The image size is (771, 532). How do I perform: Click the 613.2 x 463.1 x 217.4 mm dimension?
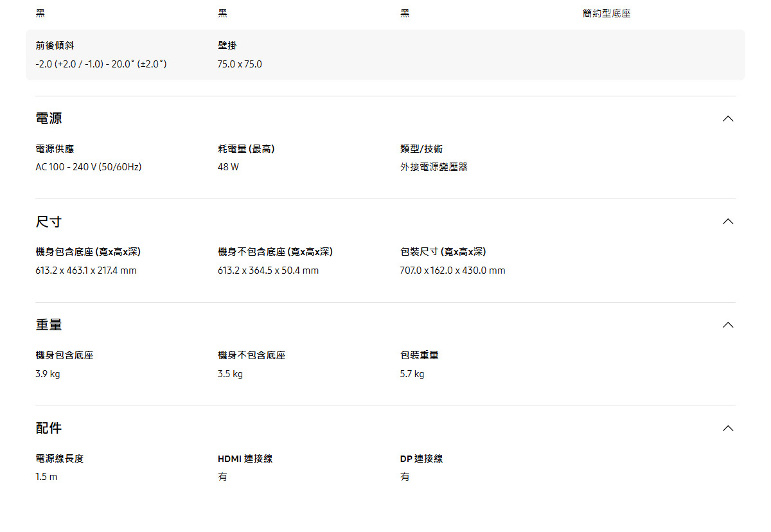pos(86,270)
